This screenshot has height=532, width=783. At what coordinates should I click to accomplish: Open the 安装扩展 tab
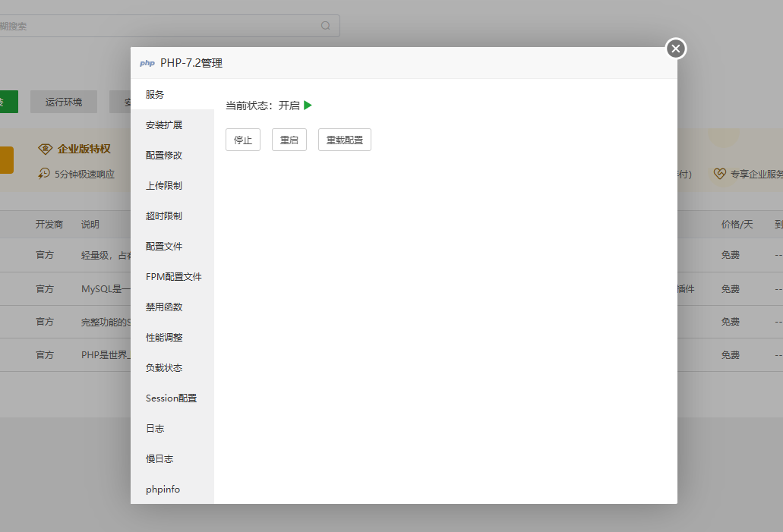pyautogui.click(x=164, y=125)
